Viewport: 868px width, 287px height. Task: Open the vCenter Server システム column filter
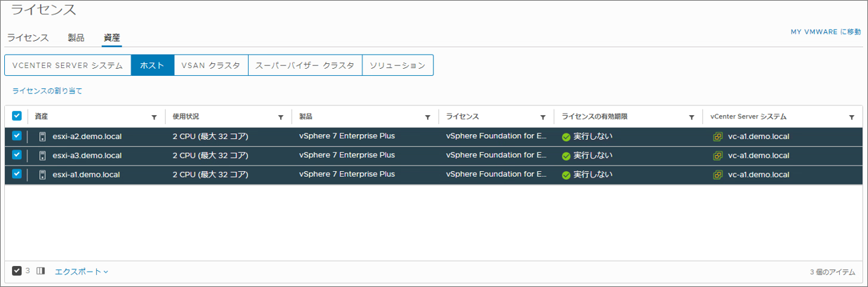pos(851,117)
